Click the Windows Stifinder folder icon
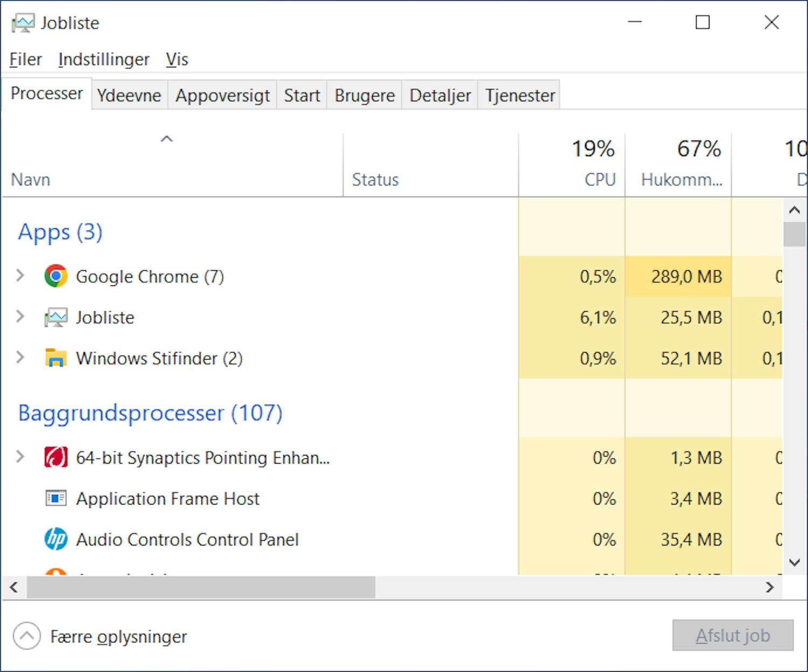 (55, 358)
